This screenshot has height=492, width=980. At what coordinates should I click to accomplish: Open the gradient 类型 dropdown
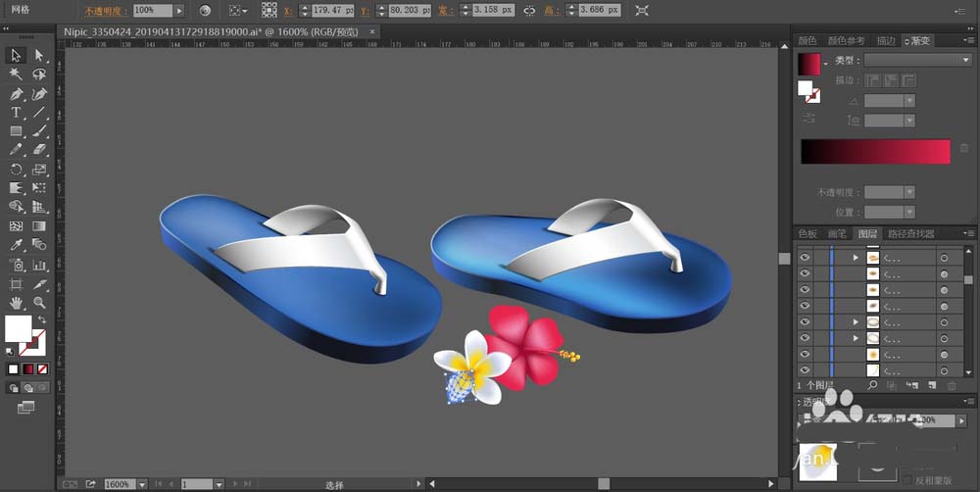coord(917,60)
